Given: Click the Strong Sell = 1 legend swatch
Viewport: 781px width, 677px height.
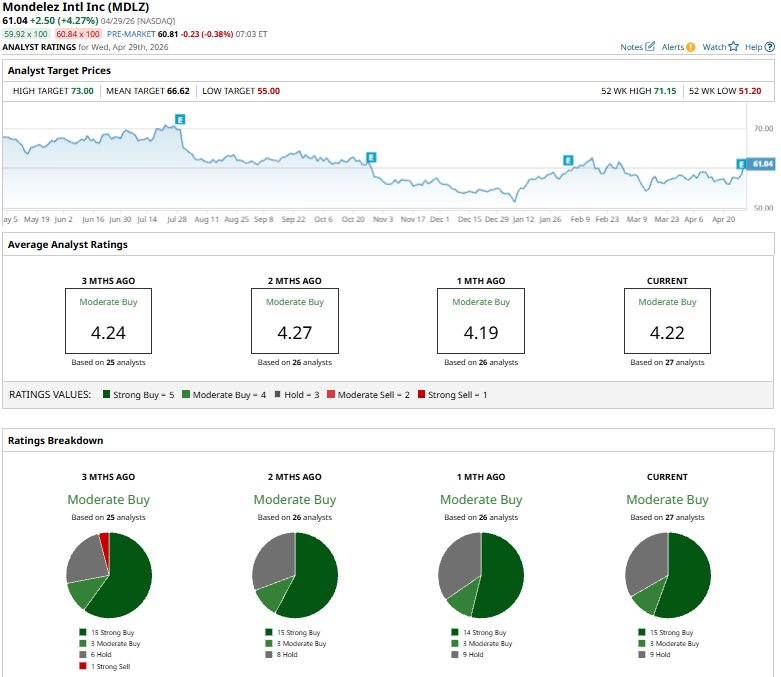Looking at the screenshot, I should (x=421, y=395).
